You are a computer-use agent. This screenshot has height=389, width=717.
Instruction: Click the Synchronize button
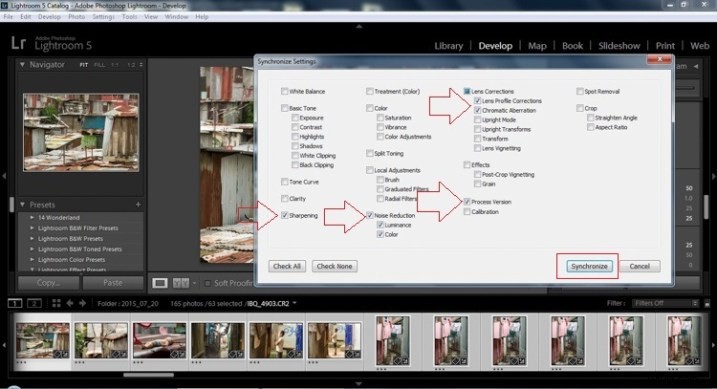point(589,266)
